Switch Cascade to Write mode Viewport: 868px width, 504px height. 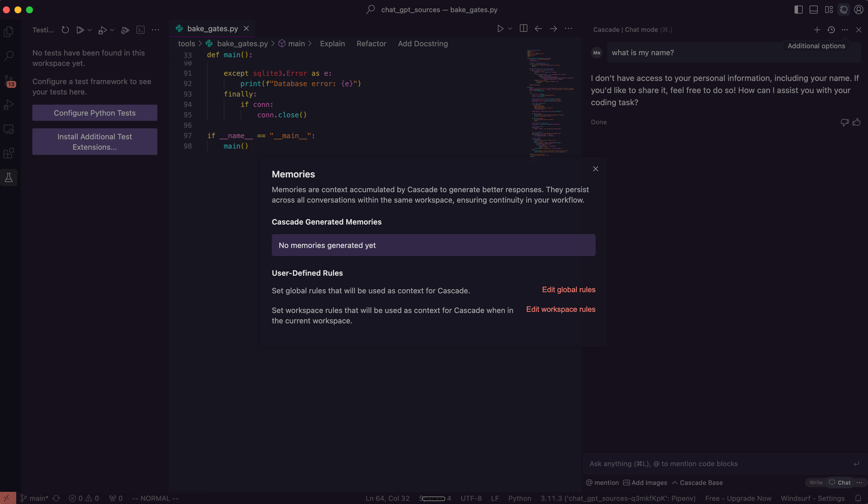[x=815, y=482]
